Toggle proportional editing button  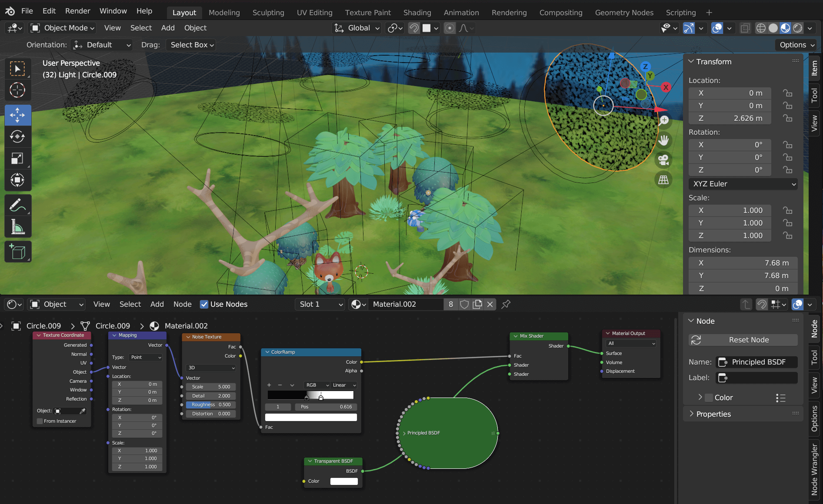point(450,28)
